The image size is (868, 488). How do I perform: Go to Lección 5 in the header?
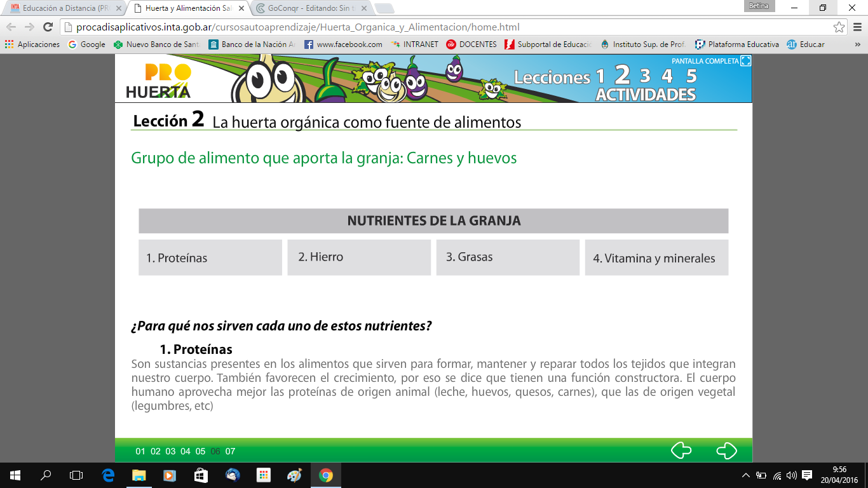tap(691, 76)
